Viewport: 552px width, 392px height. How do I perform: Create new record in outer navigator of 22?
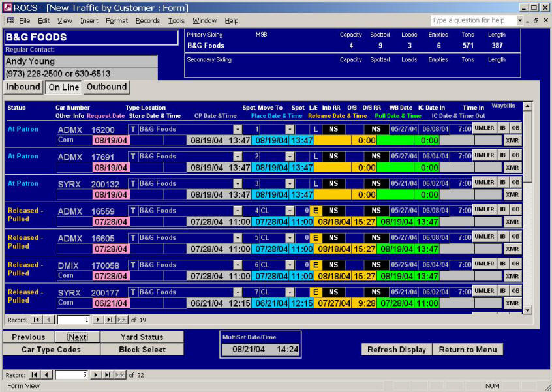click(119, 375)
